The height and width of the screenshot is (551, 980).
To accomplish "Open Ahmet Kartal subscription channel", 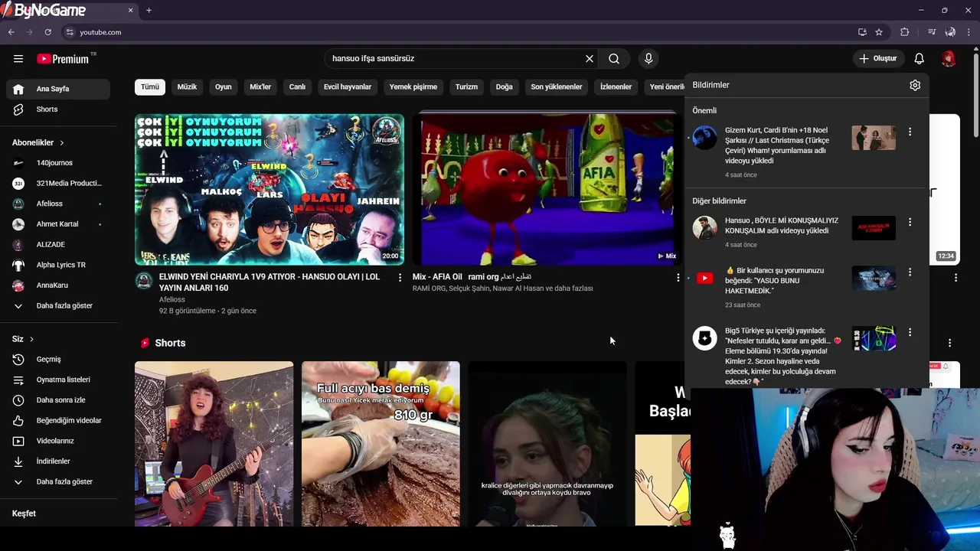I will pyautogui.click(x=58, y=224).
